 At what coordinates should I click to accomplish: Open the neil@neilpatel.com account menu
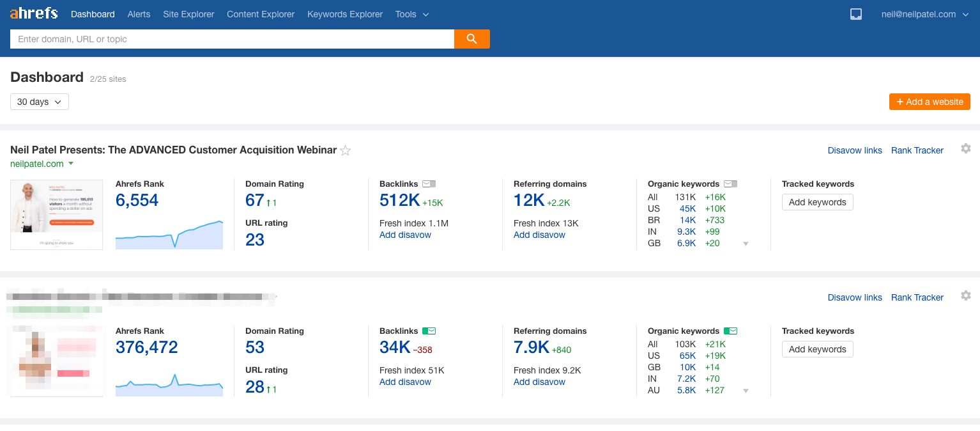pos(925,14)
